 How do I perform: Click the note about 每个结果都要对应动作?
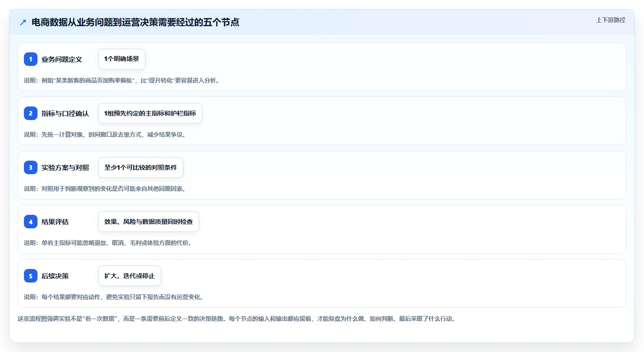(114, 297)
